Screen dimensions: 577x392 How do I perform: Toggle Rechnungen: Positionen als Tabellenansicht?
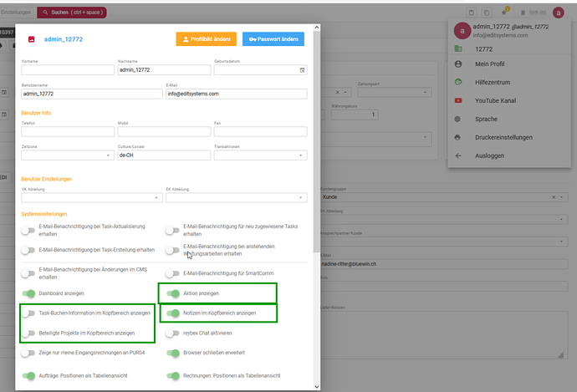(172, 376)
